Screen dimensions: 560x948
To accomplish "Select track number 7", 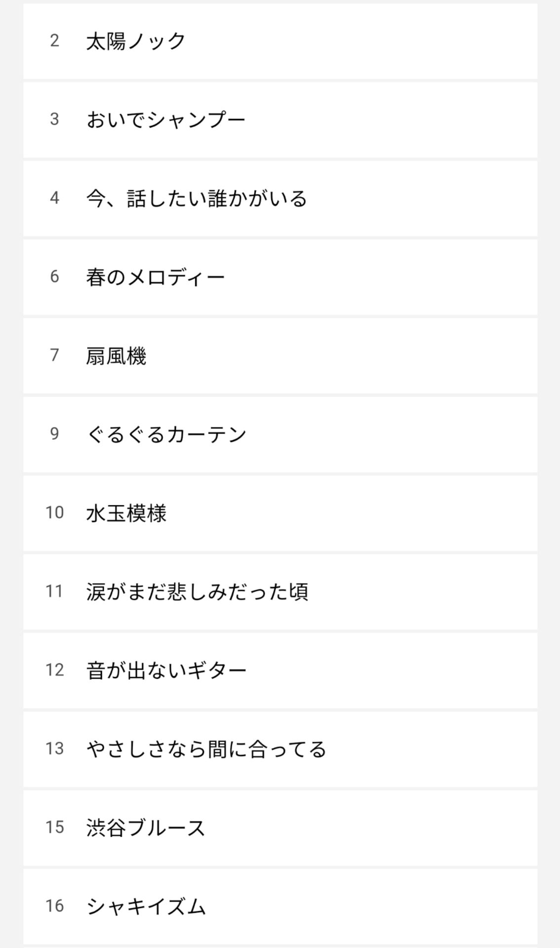I will 54,355.
